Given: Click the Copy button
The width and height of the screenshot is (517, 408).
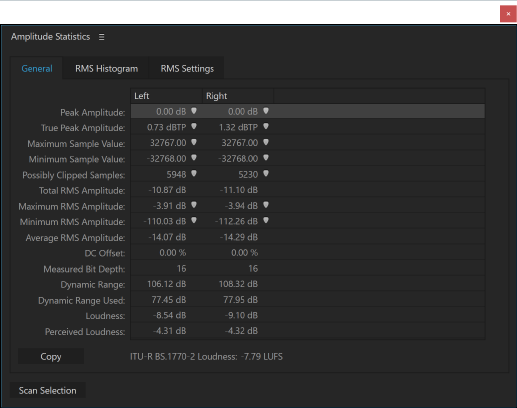Looking at the screenshot, I should [51, 357].
